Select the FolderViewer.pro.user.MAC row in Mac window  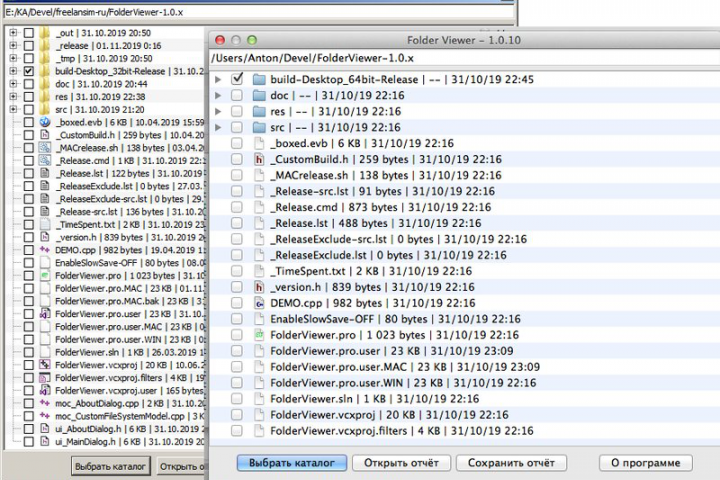[465, 367]
